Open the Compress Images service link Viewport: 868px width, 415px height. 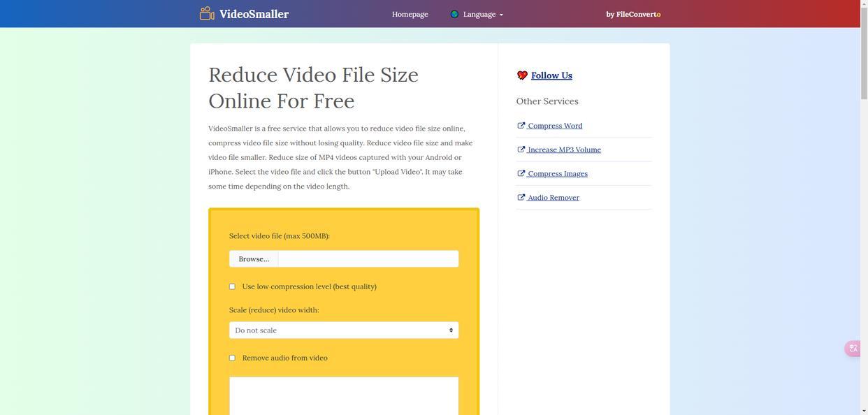click(557, 173)
